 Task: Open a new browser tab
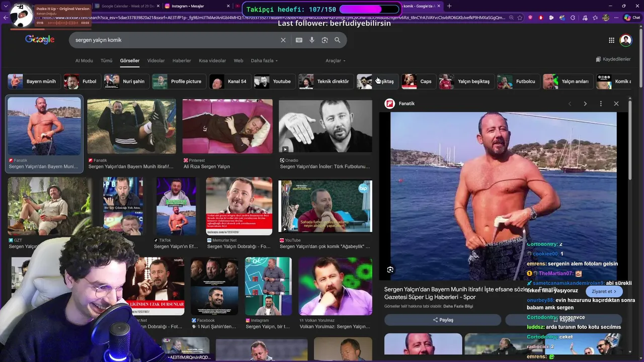click(449, 6)
